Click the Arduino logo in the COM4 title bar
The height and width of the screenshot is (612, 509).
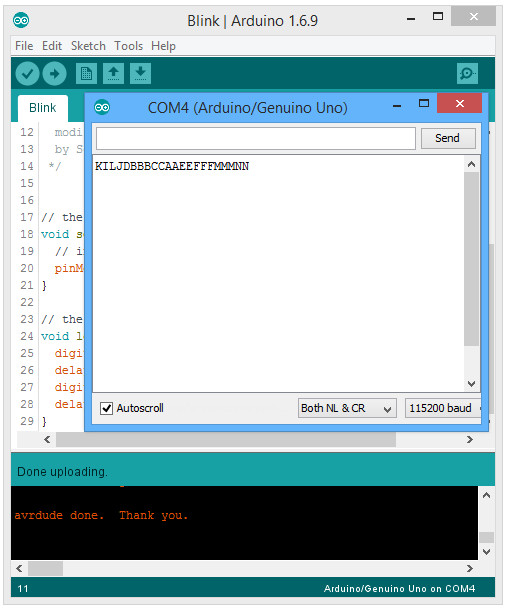102,107
